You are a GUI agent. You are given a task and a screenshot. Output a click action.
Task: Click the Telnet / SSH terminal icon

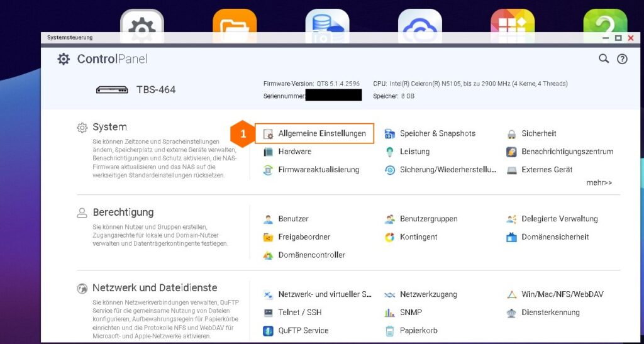[x=268, y=313]
